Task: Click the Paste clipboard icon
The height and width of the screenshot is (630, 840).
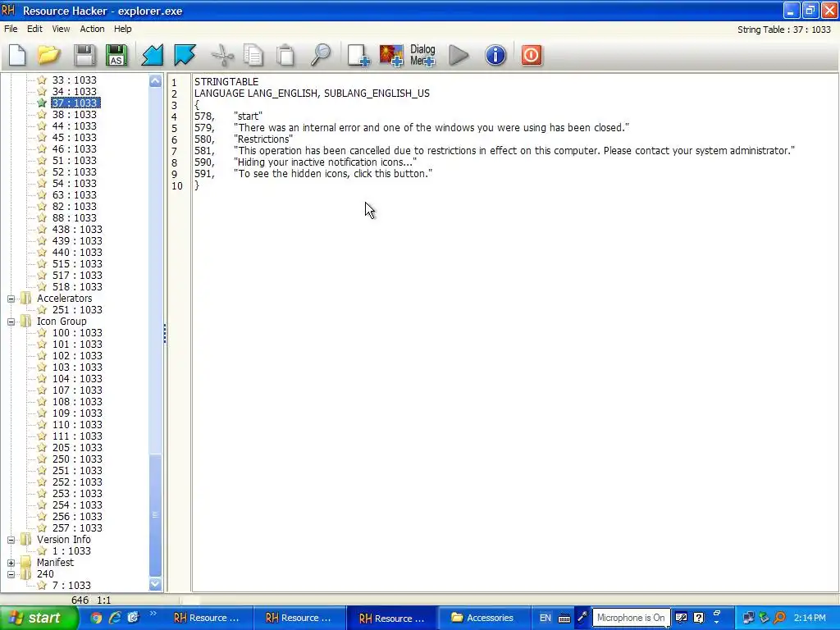Action: pos(285,55)
